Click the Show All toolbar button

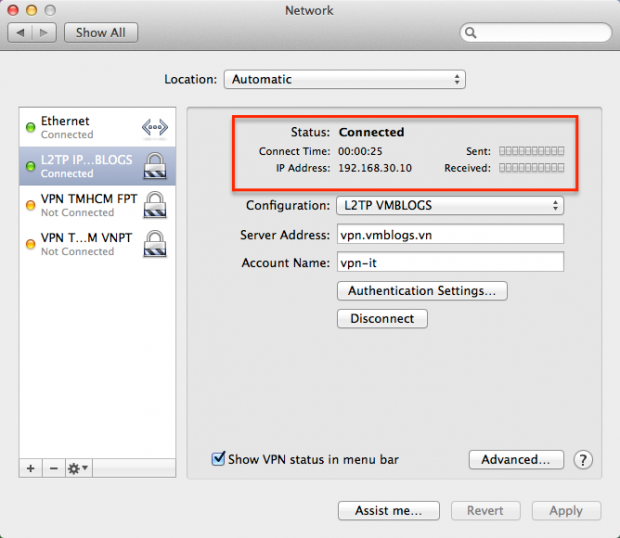coord(101,33)
